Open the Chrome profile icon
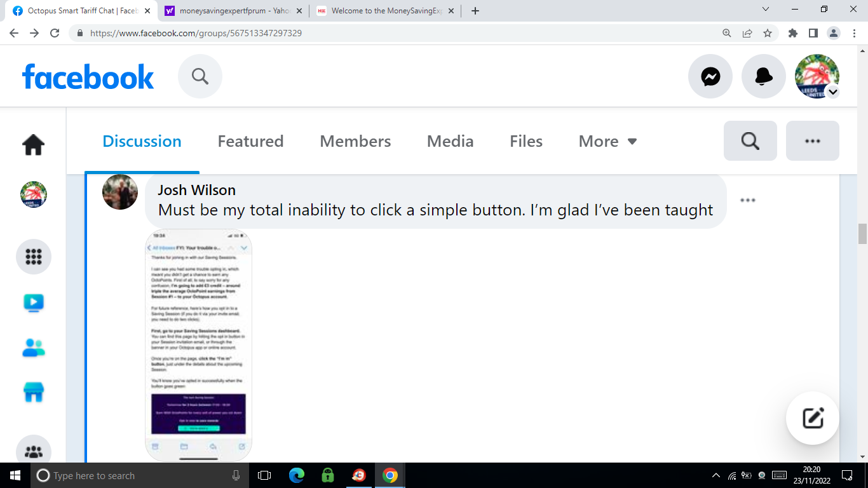 click(833, 33)
